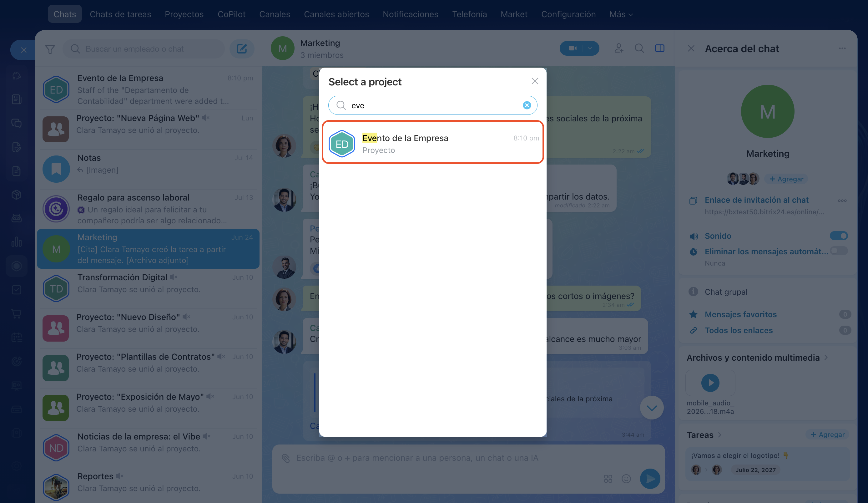Open the robot sidebar icon

click(17, 218)
